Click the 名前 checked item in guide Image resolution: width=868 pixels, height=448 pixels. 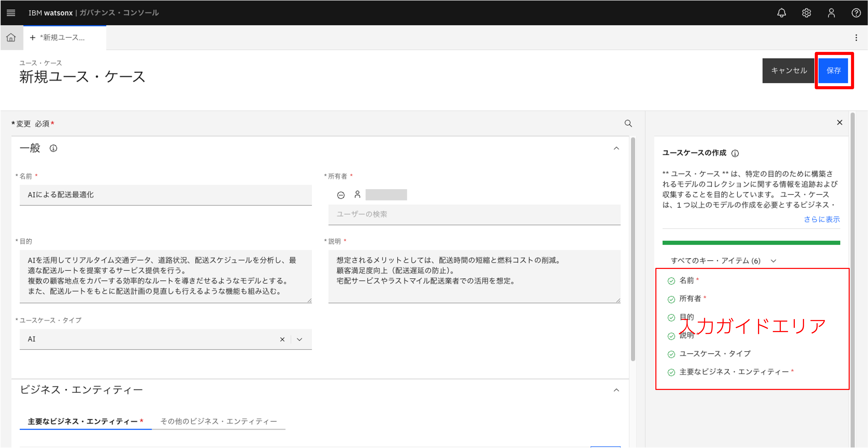[686, 280]
